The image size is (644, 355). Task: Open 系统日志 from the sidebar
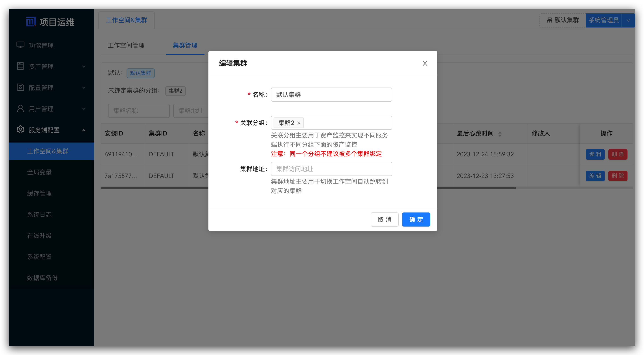tap(39, 214)
